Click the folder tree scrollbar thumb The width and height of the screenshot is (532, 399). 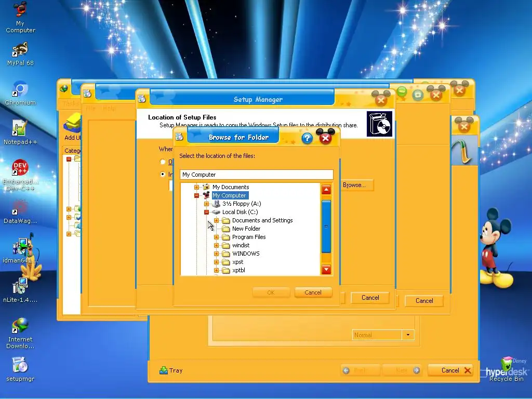click(x=326, y=227)
